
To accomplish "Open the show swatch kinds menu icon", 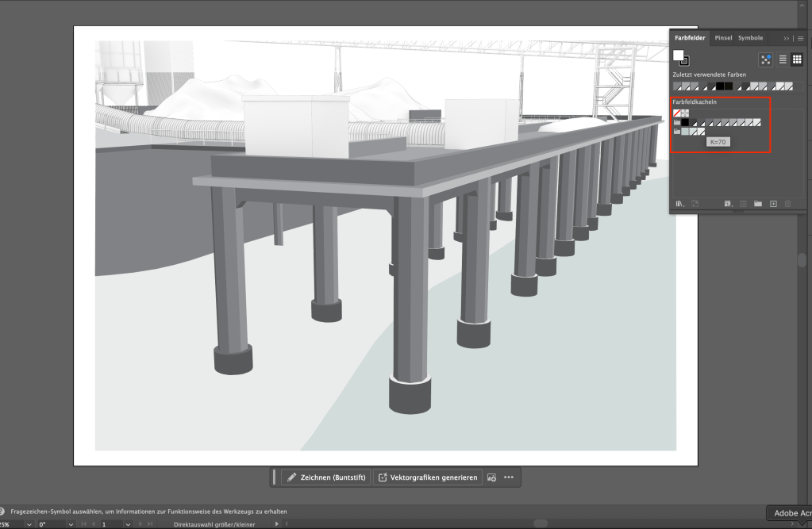I will click(x=728, y=204).
